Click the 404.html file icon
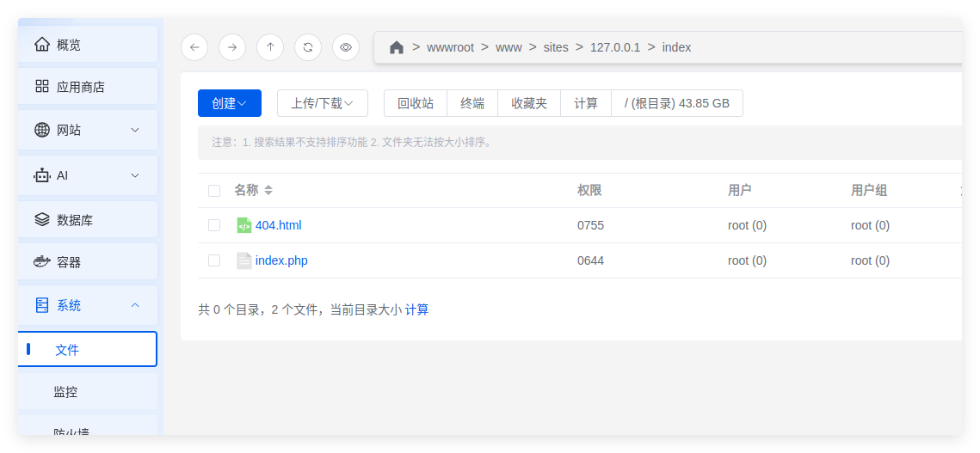 pyautogui.click(x=244, y=225)
